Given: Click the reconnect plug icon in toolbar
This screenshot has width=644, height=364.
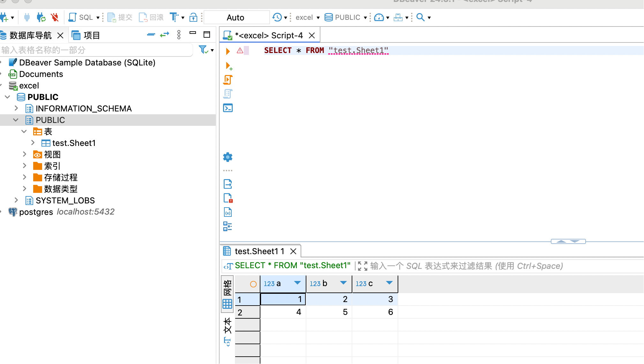Looking at the screenshot, I should (41, 17).
